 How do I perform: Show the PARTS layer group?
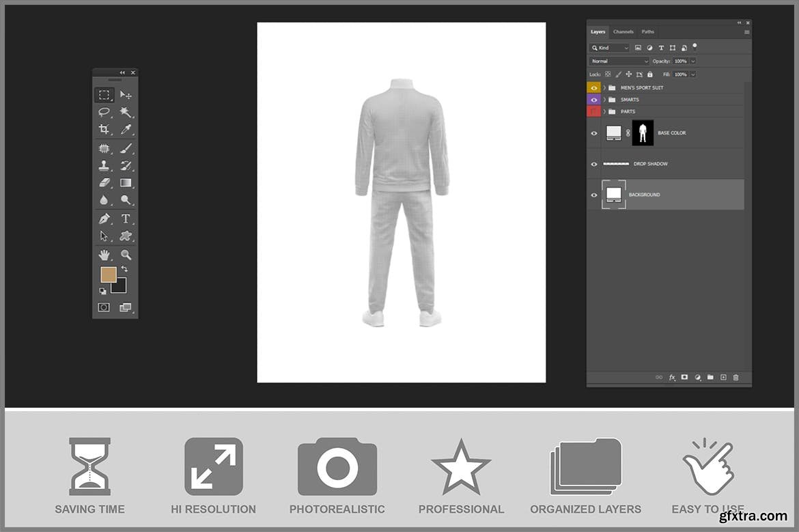click(593, 111)
